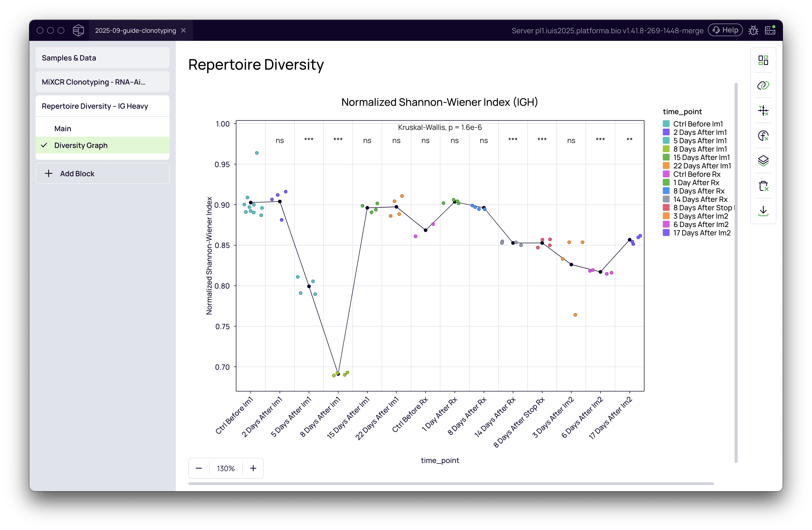Click the server status icon at top right
The height and width of the screenshot is (530, 812).
770,30
